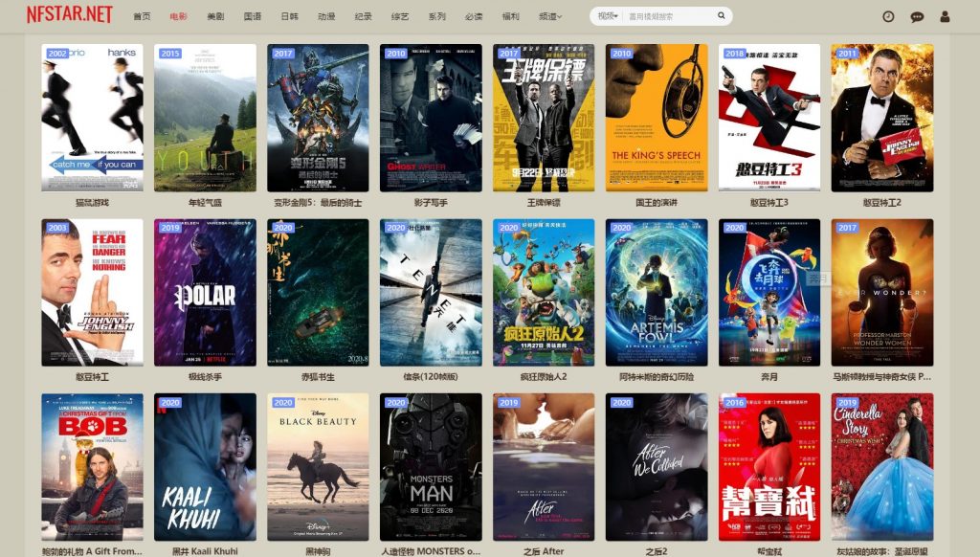Open the 2011 Johnny English poster
This screenshot has height=557, width=980.
coord(881,118)
